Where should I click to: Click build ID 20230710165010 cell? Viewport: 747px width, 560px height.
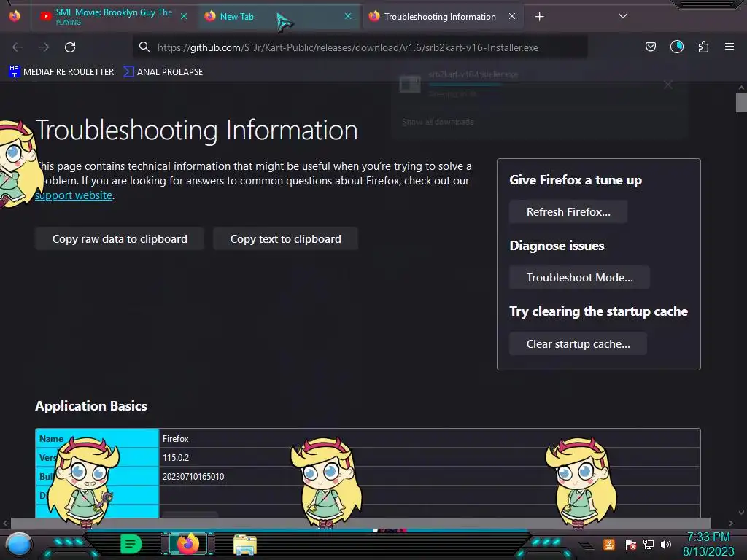[x=429, y=477]
